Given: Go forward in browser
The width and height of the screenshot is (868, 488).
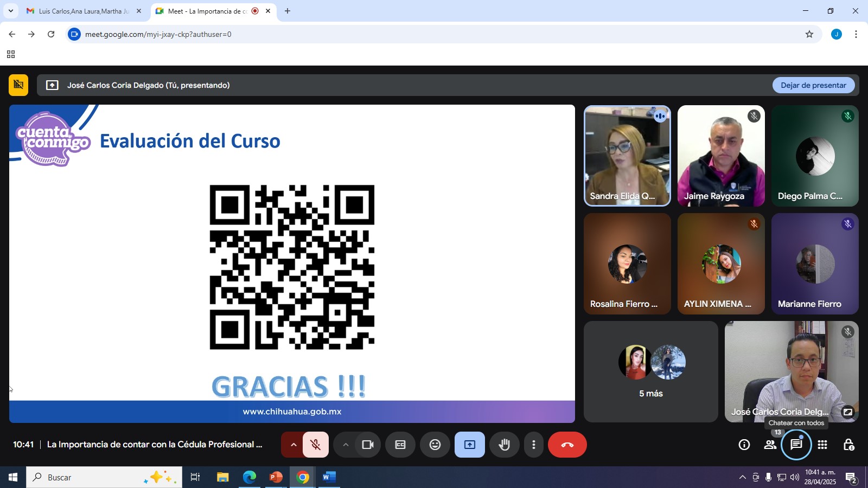Looking at the screenshot, I should pyautogui.click(x=31, y=34).
